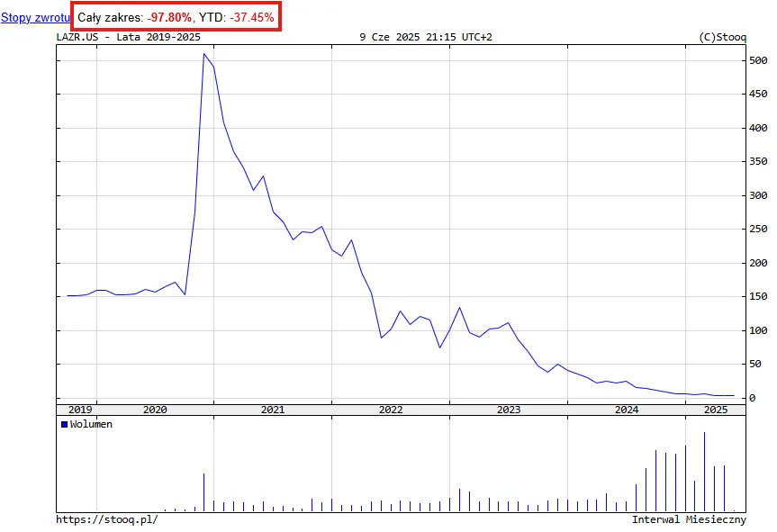This screenshot has height=532, width=777.
Task: Click the 200 price axis label
Action: click(758, 263)
